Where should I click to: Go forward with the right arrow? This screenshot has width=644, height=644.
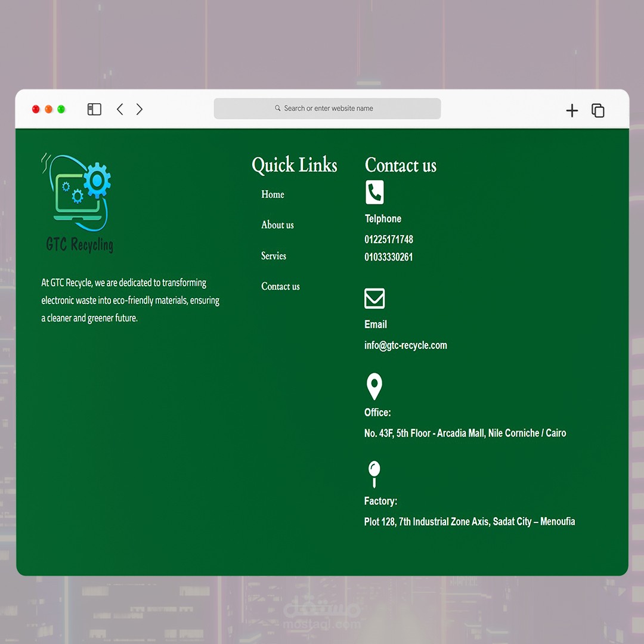(139, 109)
